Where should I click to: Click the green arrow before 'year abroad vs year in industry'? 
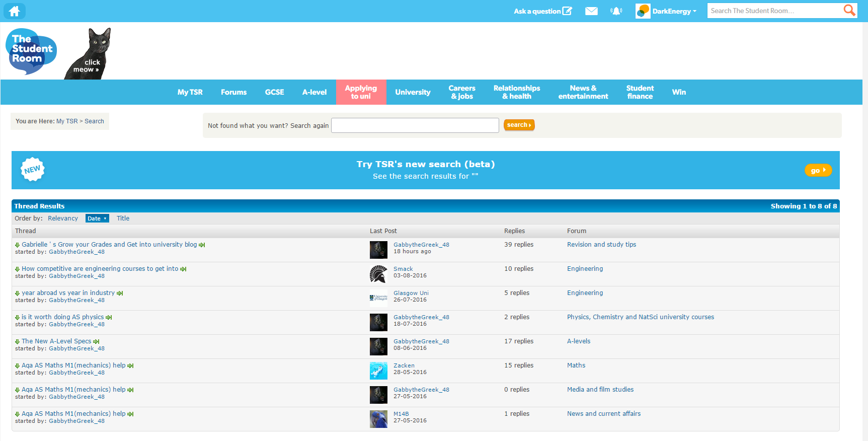point(18,293)
